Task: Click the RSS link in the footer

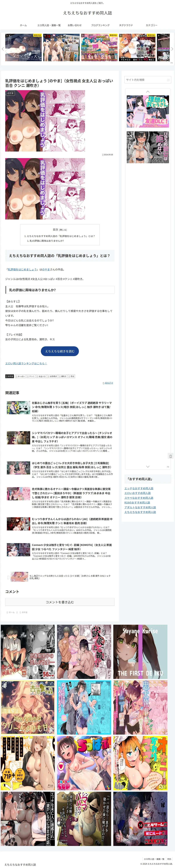Action: [x=169, y=859]
